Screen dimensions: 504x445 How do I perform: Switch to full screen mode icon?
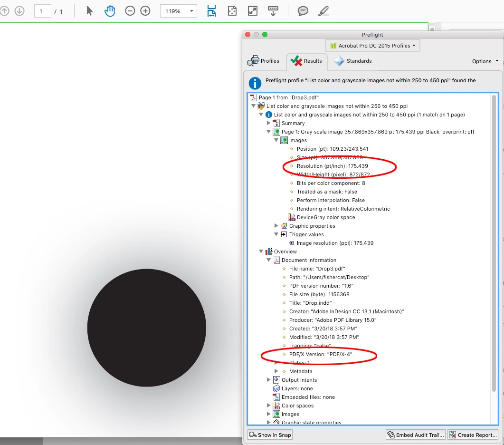pyautogui.click(x=253, y=11)
